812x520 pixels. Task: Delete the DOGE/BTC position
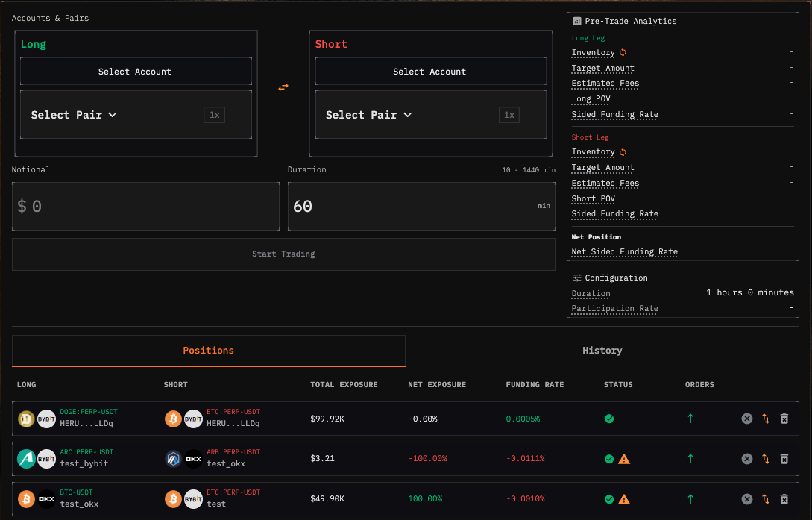[784, 419]
